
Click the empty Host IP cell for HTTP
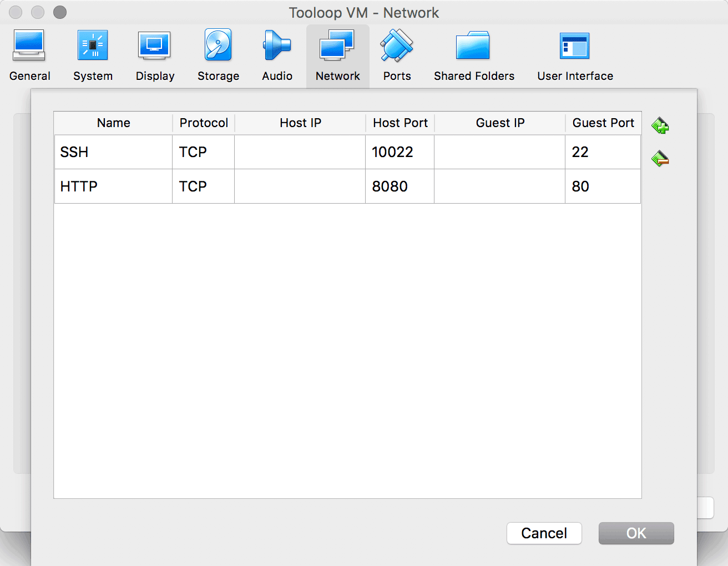click(x=300, y=186)
